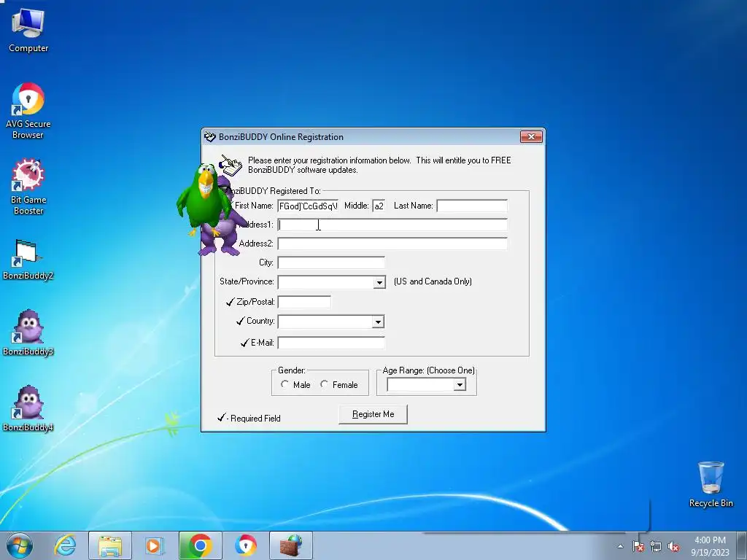Open the network tray icon
This screenshot has width=747, height=560.
coord(656,546)
